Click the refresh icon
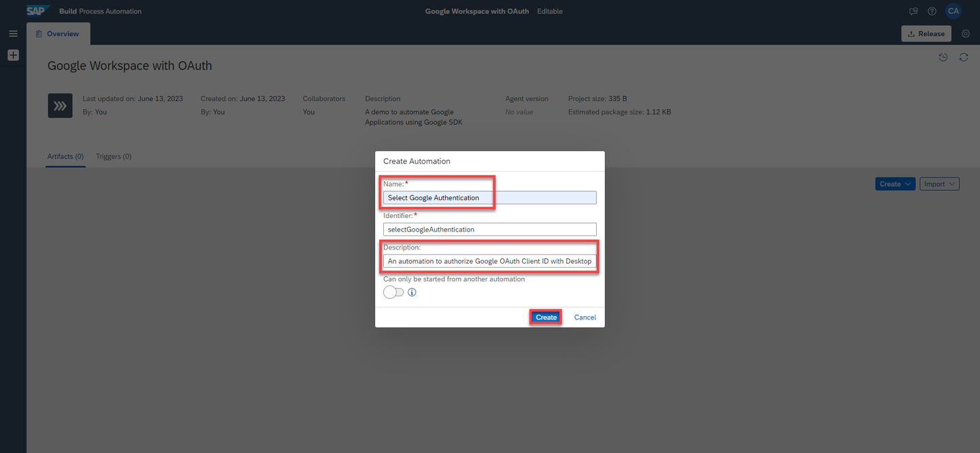The image size is (980, 453). click(x=964, y=57)
